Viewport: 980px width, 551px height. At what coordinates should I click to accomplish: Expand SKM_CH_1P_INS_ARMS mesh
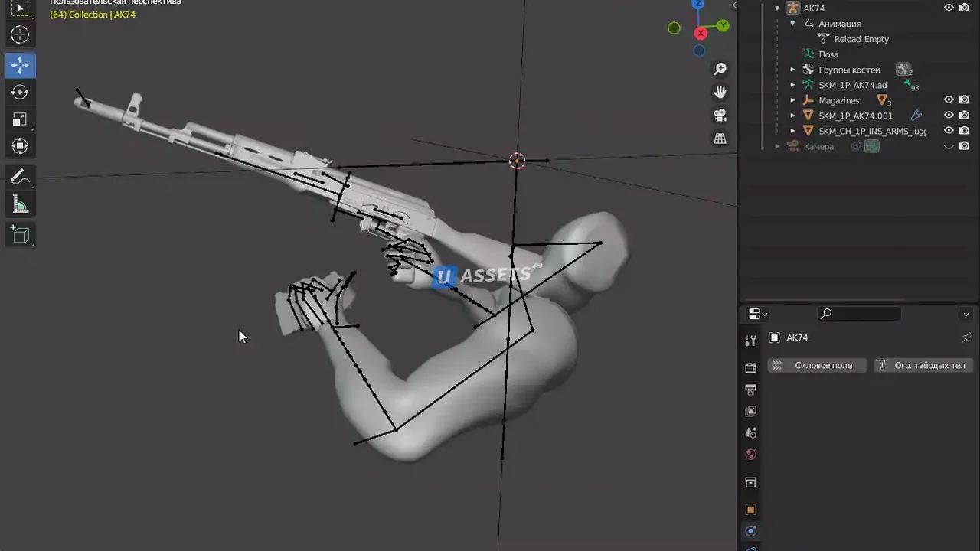point(792,131)
